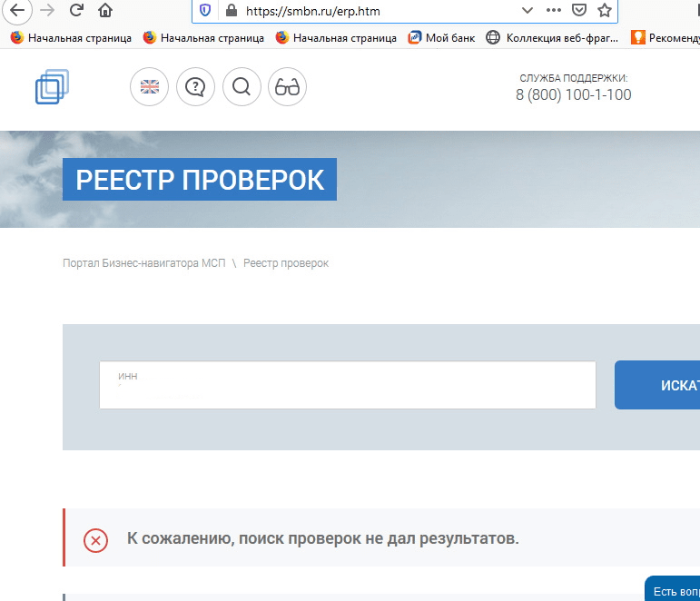Click the address bar URL smbn.ru/erp.htm
700x601 pixels.
tap(313, 11)
